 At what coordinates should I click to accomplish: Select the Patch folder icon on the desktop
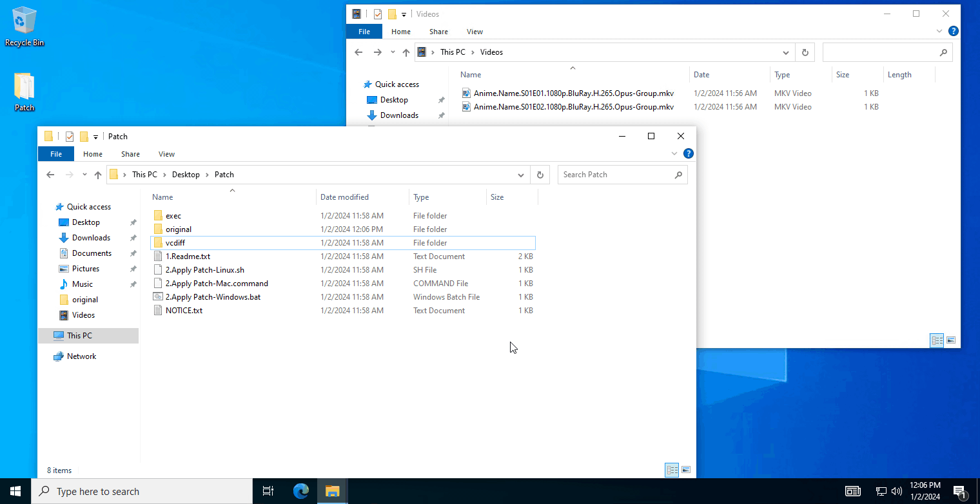[x=24, y=92]
